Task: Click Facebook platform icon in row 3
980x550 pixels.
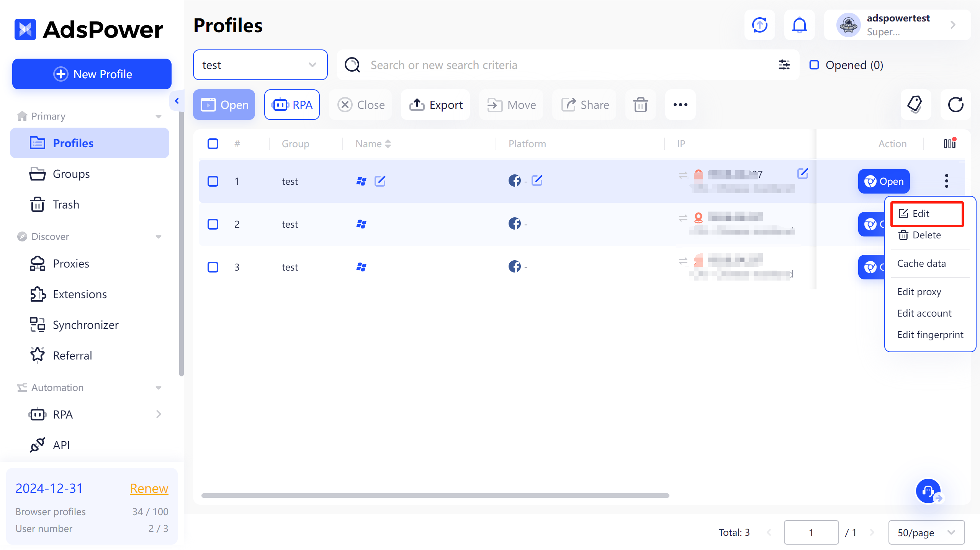Action: [514, 266]
